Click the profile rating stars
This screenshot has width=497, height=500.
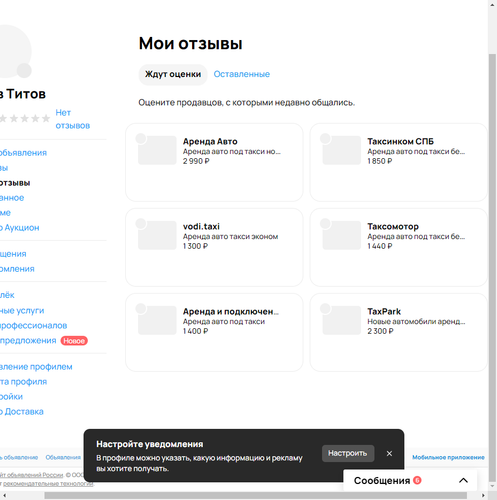point(25,118)
